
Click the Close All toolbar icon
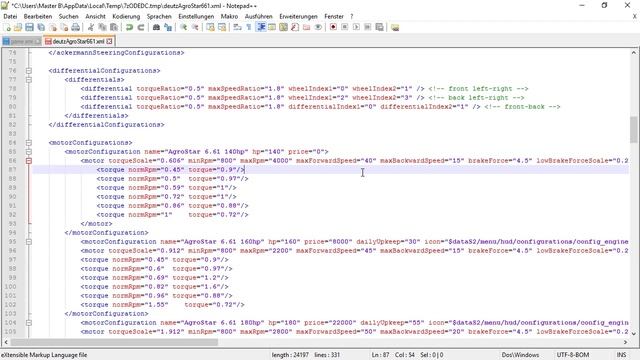tap(64, 27)
